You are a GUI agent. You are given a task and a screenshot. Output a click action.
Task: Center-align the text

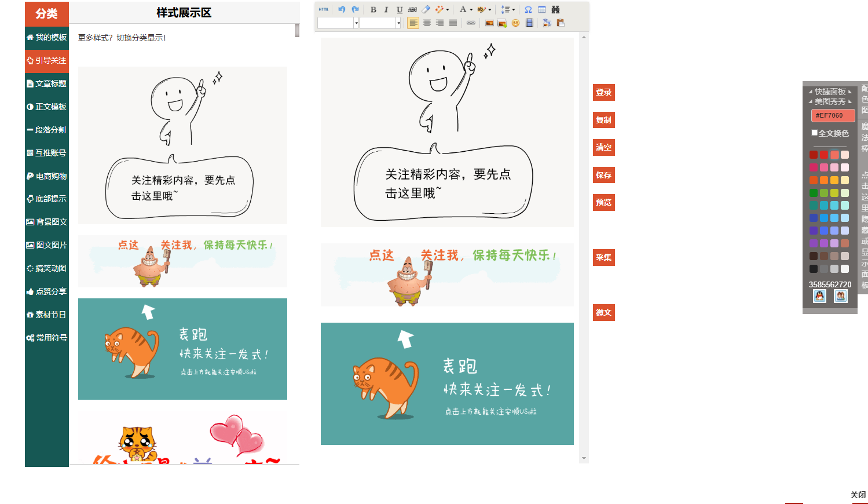[427, 23]
